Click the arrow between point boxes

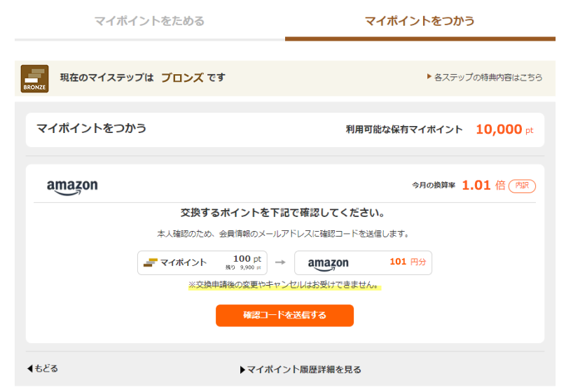pyautogui.click(x=280, y=262)
